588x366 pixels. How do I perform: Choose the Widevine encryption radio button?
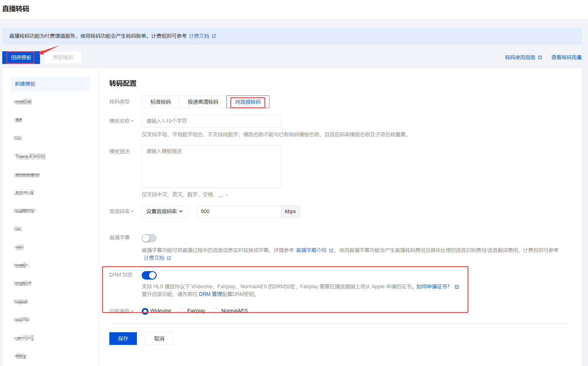click(x=145, y=311)
